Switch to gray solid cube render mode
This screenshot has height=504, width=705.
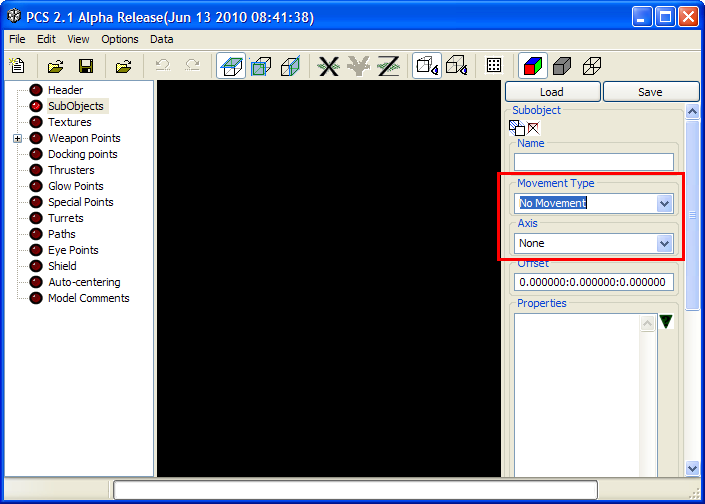click(562, 66)
